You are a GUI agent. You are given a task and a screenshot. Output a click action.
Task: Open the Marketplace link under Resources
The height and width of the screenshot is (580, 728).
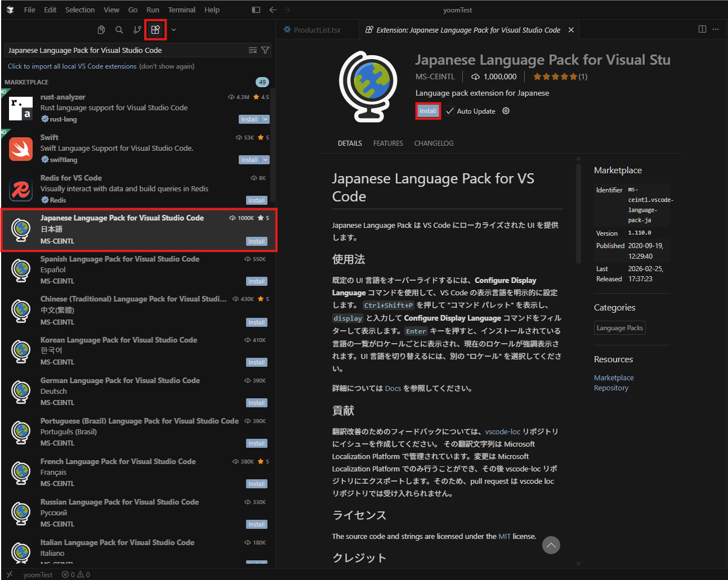tap(614, 378)
